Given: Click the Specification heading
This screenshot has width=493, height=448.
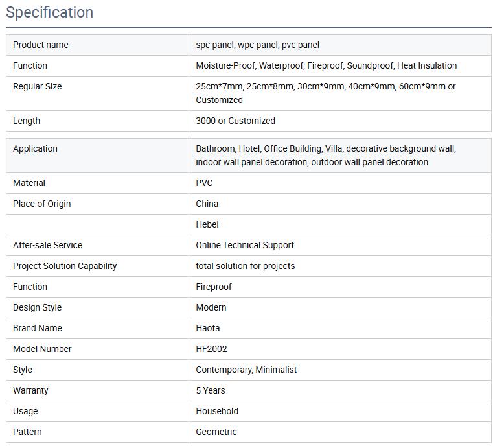Looking at the screenshot, I should coord(50,12).
